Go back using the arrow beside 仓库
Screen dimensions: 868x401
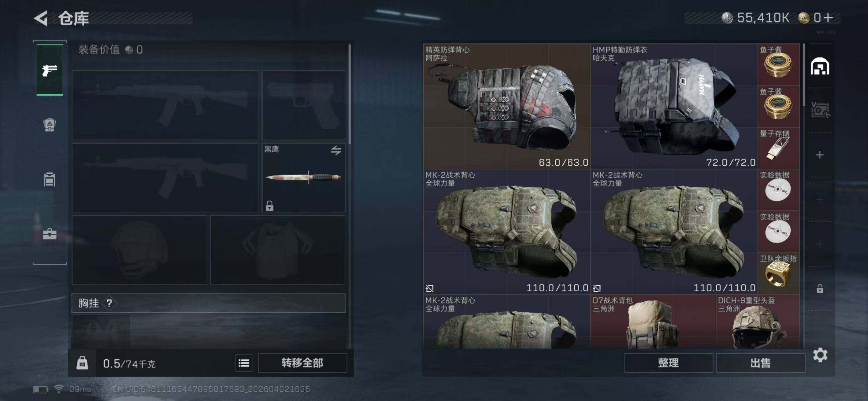point(41,18)
